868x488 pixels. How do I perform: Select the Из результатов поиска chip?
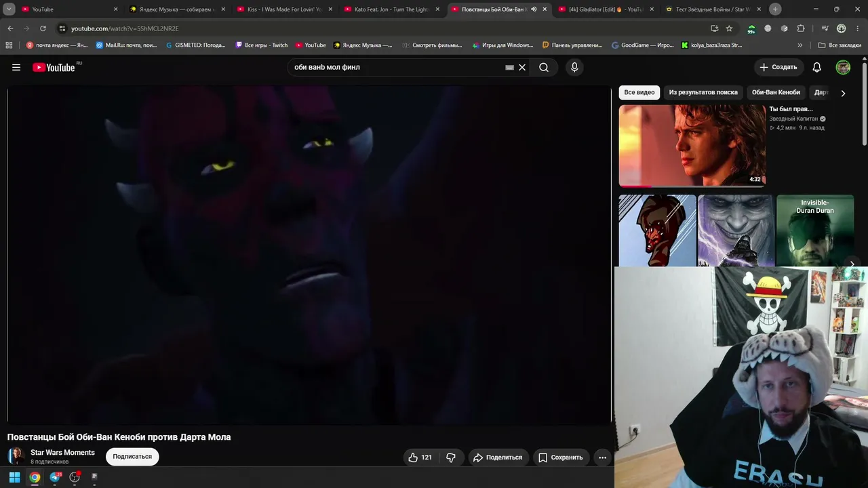click(x=703, y=92)
